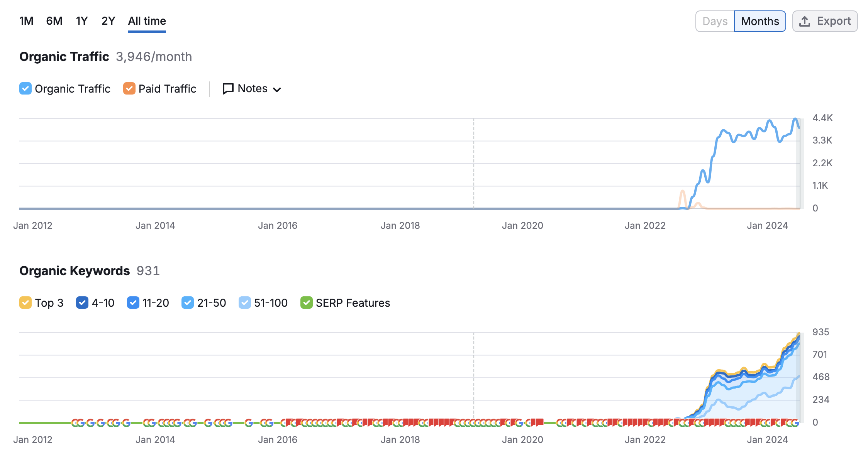Uncheck the 51-100 positions checkbox

coord(244,303)
